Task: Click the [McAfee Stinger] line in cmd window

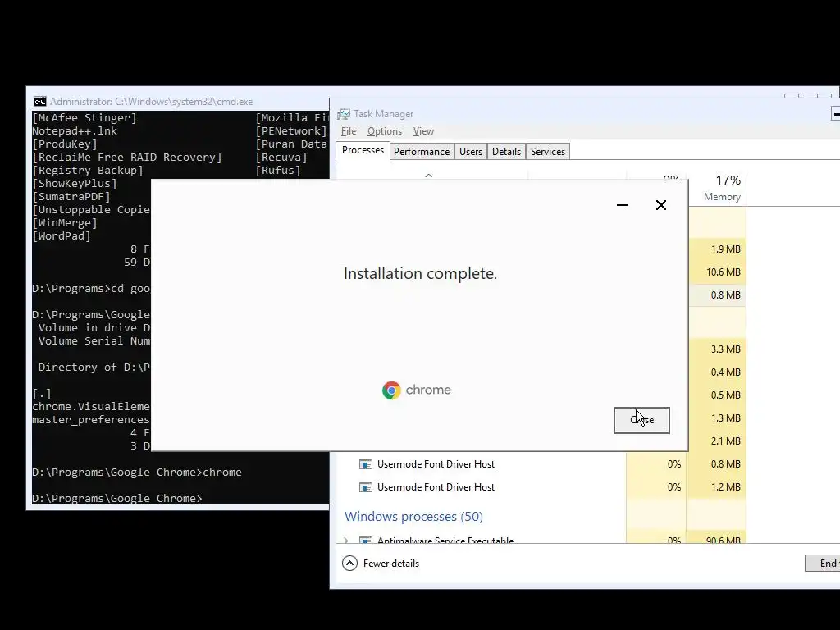Action: coord(84,118)
